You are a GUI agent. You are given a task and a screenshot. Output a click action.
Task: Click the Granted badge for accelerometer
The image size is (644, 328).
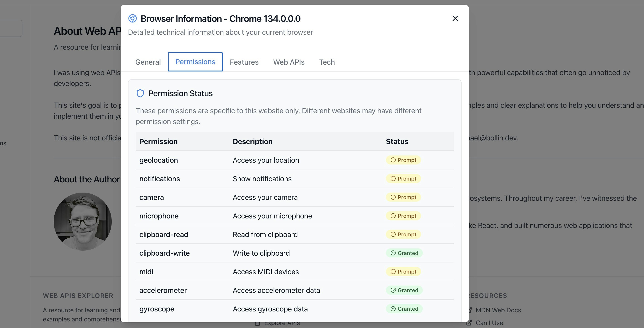tap(404, 290)
